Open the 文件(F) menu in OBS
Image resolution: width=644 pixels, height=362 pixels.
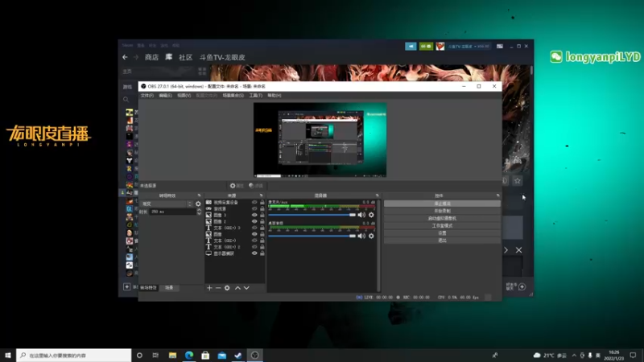147,95
